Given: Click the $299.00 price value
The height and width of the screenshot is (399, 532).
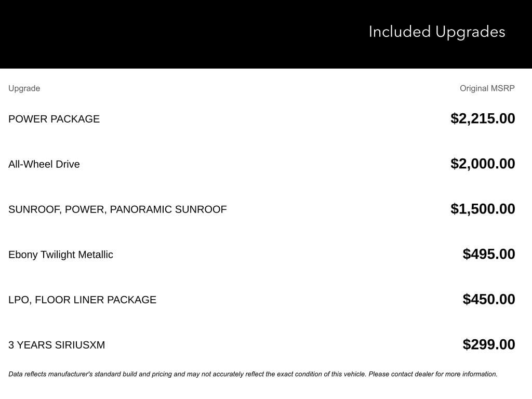Looking at the screenshot, I should click(x=488, y=344).
